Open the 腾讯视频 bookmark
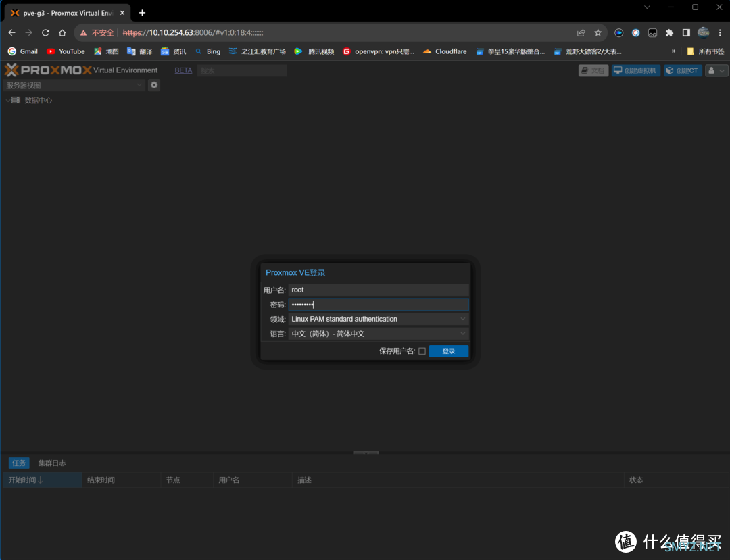The height and width of the screenshot is (560, 730). tap(314, 51)
